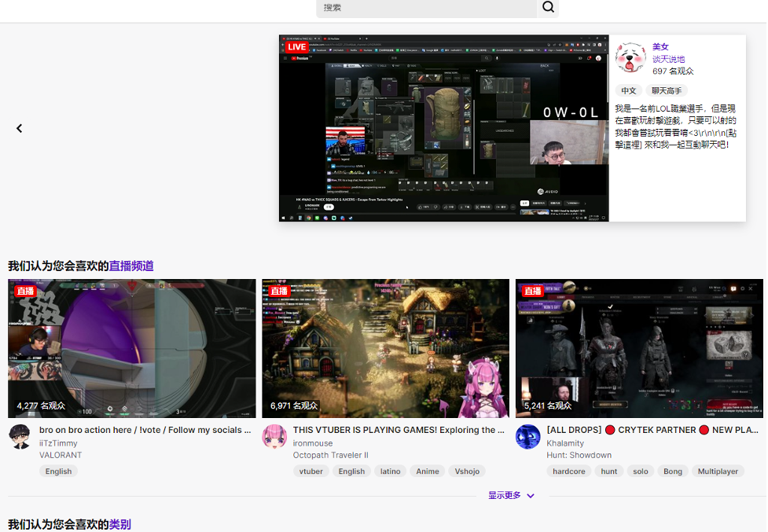Open iiTzTimmy's VALORANT stream thumbnail
The height and width of the screenshot is (532, 768).
pyautogui.click(x=132, y=348)
